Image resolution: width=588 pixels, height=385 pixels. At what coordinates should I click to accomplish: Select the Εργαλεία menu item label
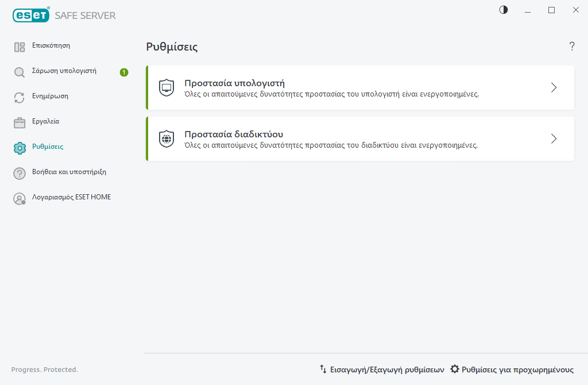[45, 122]
